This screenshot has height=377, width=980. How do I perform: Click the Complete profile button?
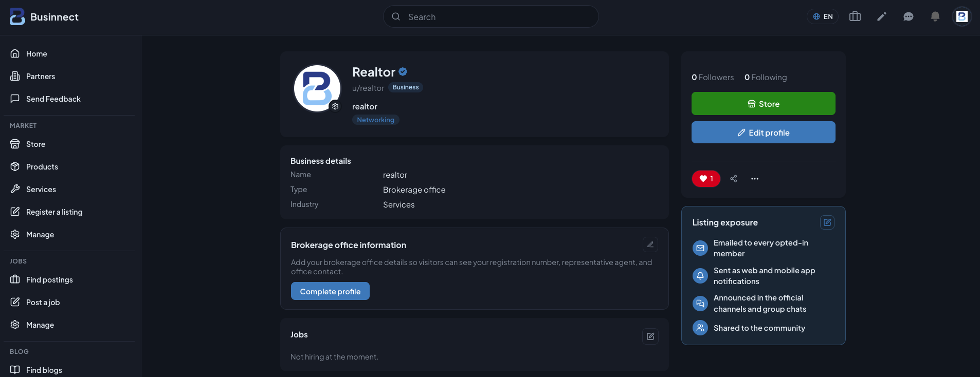coord(330,291)
